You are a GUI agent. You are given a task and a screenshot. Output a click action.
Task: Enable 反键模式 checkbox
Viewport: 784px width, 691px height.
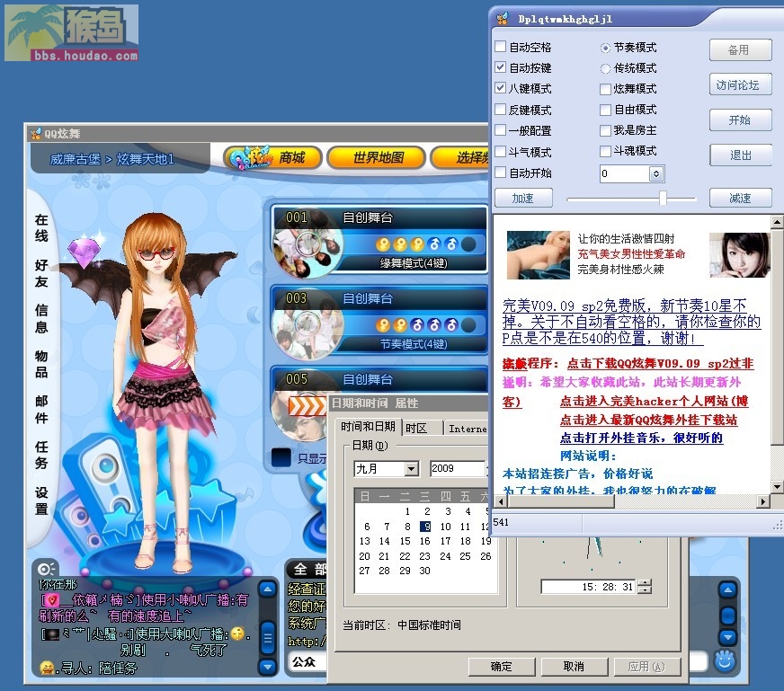(x=500, y=109)
